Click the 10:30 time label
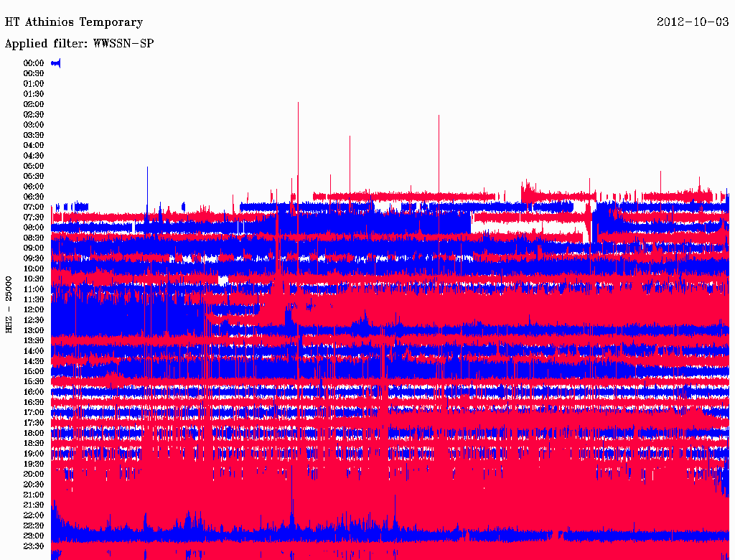The width and height of the screenshot is (735, 560). [x=34, y=279]
